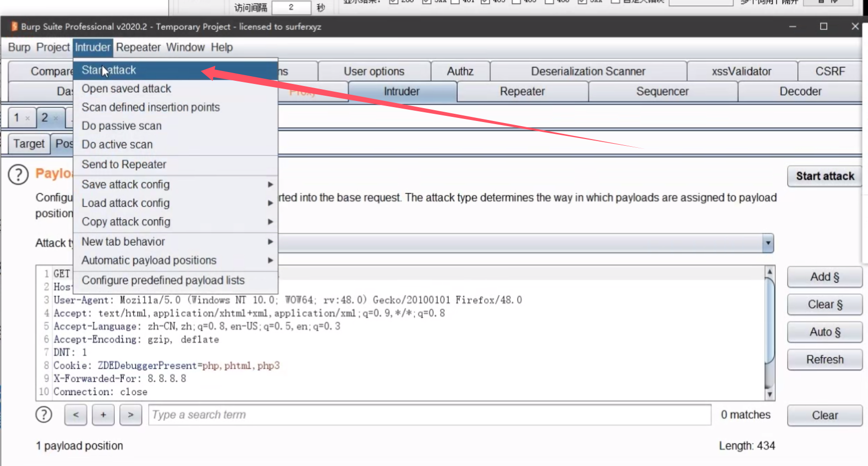Open the Window menu
868x466 pixels.
185,47
